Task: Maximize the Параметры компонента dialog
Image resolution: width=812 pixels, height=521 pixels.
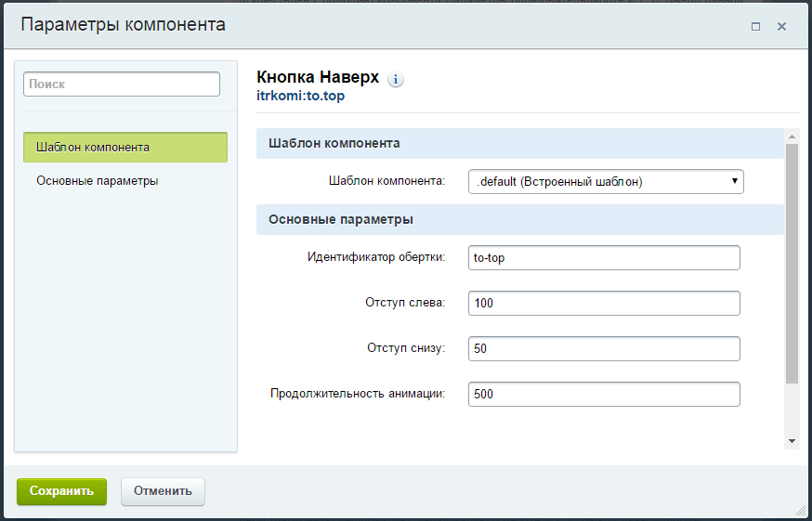Action: click(x=755, y=26)
